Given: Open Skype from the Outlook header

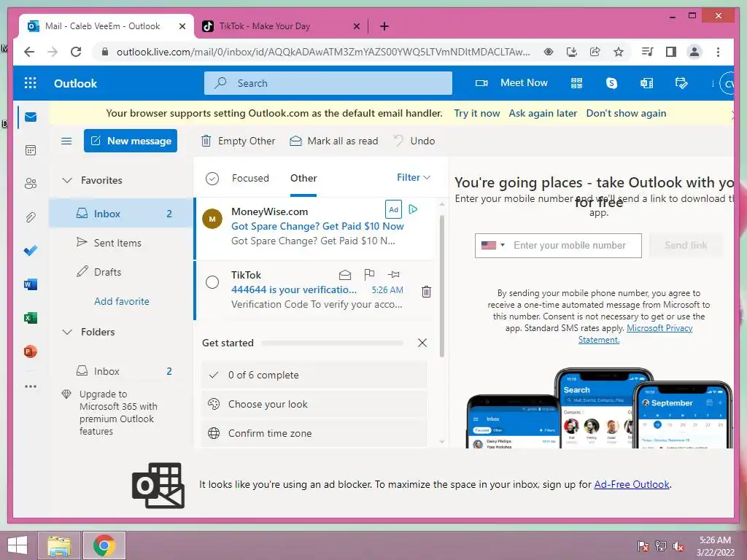Looking at the screenshot, I should [611, 83].
